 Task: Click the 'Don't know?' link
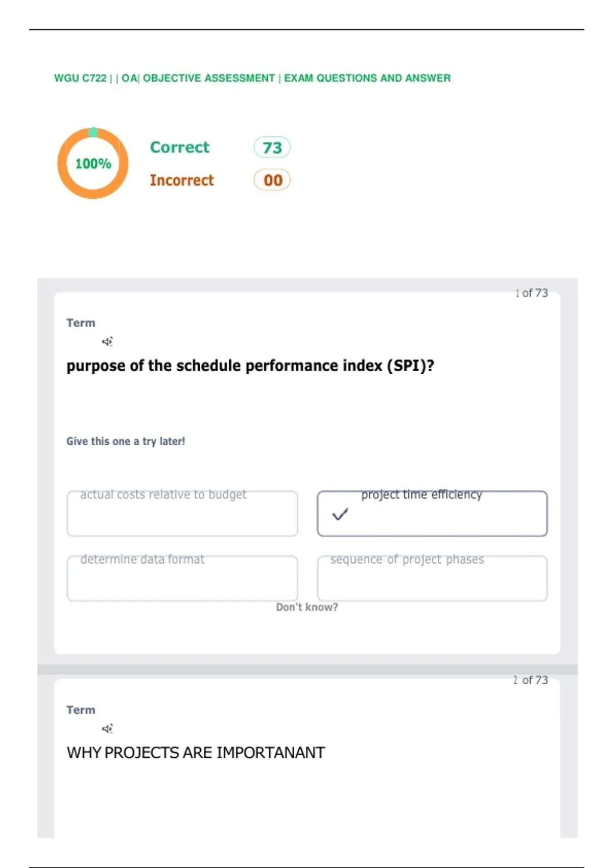307,607
